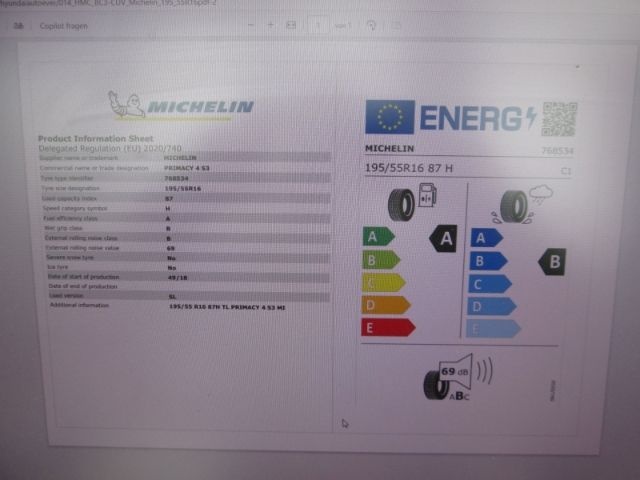Click the Michelin logo in the document
Screen dimensions: 640x480
pyautogui.click(x=181, y=105)
